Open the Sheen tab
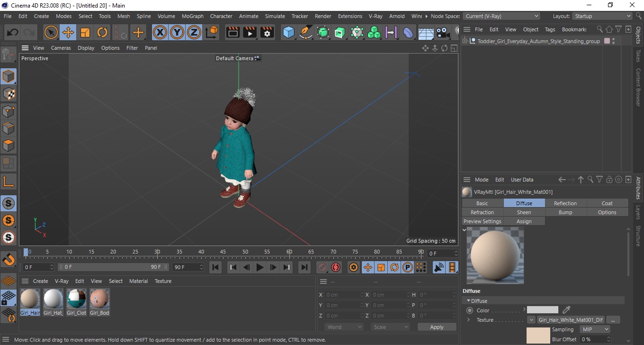The height and width of the screenshot is (345, 644). [524, 212]
